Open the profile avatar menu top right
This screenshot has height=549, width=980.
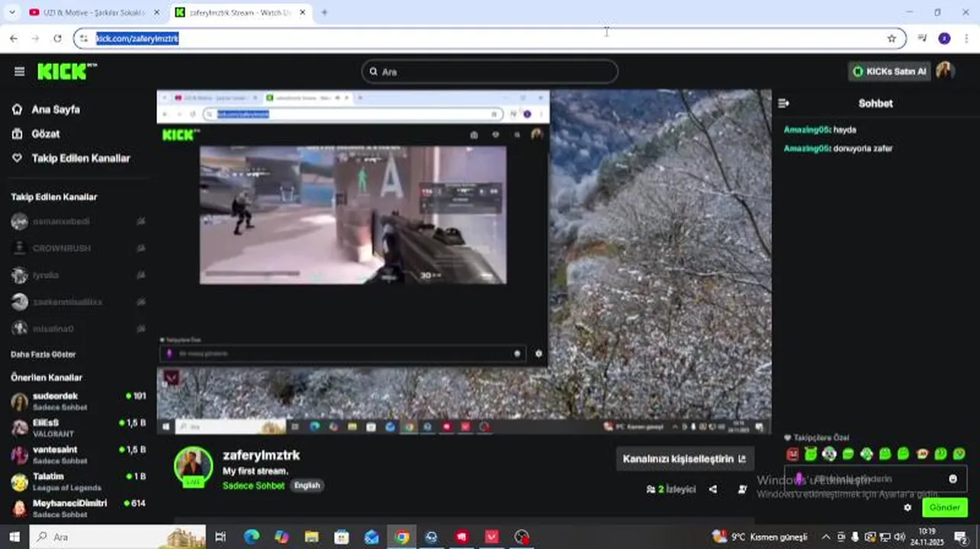click(x=946, y=71)
